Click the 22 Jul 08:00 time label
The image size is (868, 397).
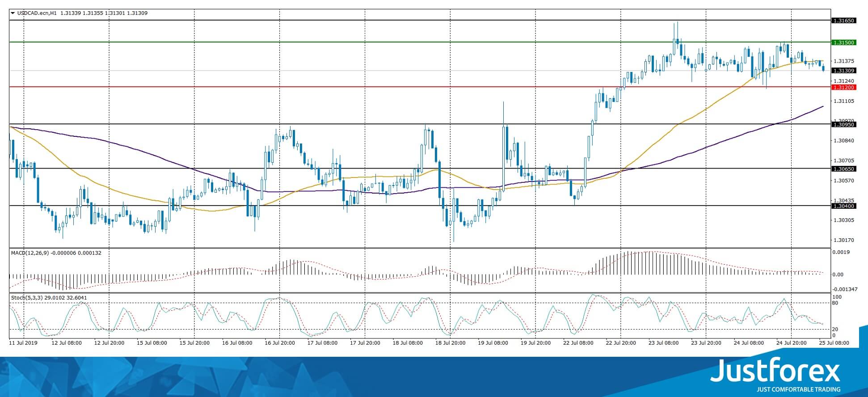tap(578, 343)
